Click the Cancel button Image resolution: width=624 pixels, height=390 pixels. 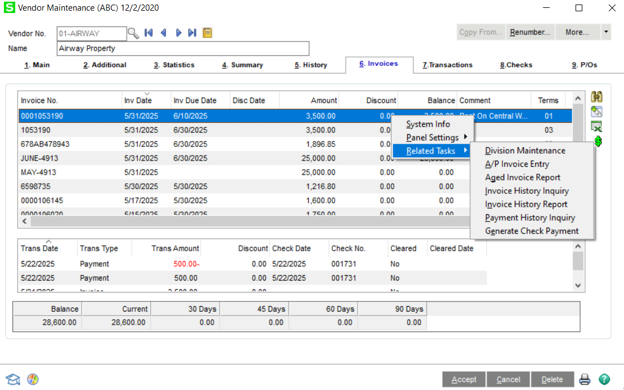point(508,380)
